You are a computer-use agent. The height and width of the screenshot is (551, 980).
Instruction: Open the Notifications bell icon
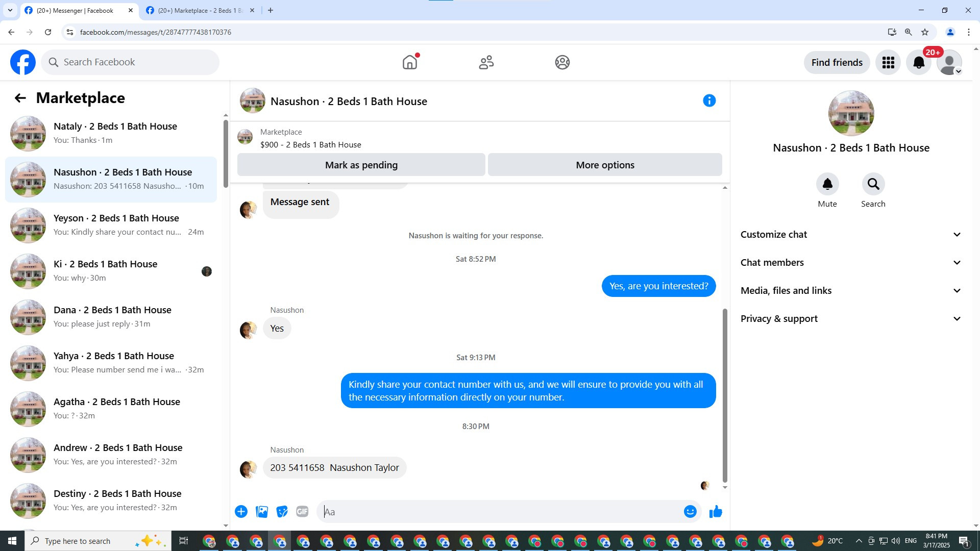click(919, 62)
